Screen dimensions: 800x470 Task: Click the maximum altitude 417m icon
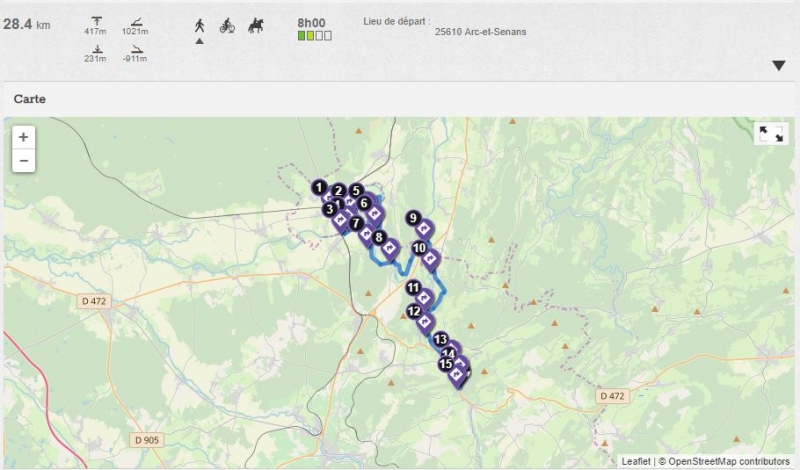tap(96, 21)
